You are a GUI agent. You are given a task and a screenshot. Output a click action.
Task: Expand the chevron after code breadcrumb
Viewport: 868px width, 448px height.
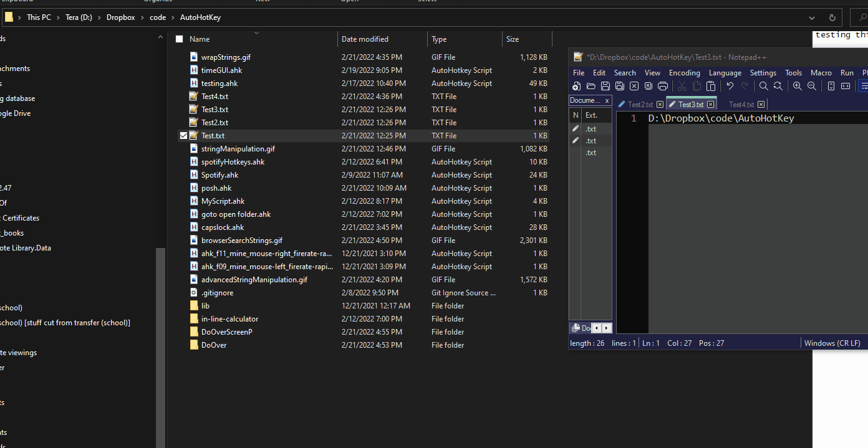(173, 17)
